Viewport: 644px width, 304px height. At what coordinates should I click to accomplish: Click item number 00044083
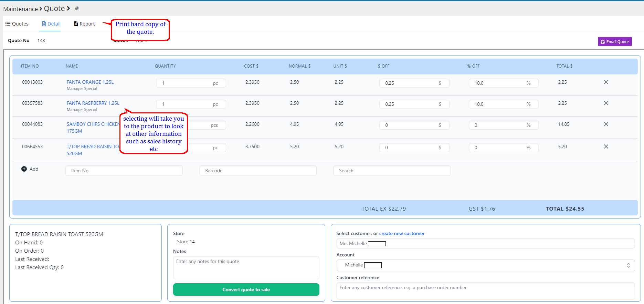32,124
